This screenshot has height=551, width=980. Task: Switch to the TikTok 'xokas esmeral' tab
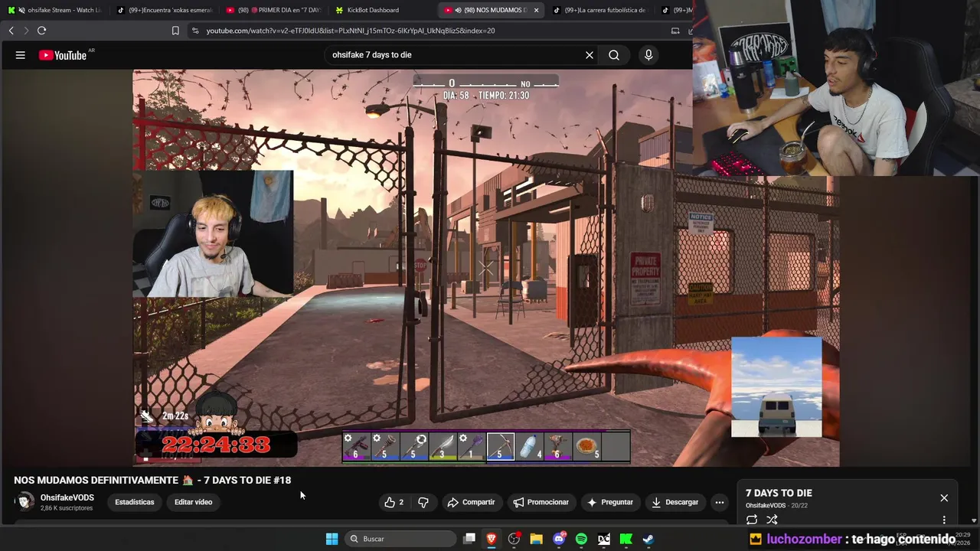[x=165, y=10]
